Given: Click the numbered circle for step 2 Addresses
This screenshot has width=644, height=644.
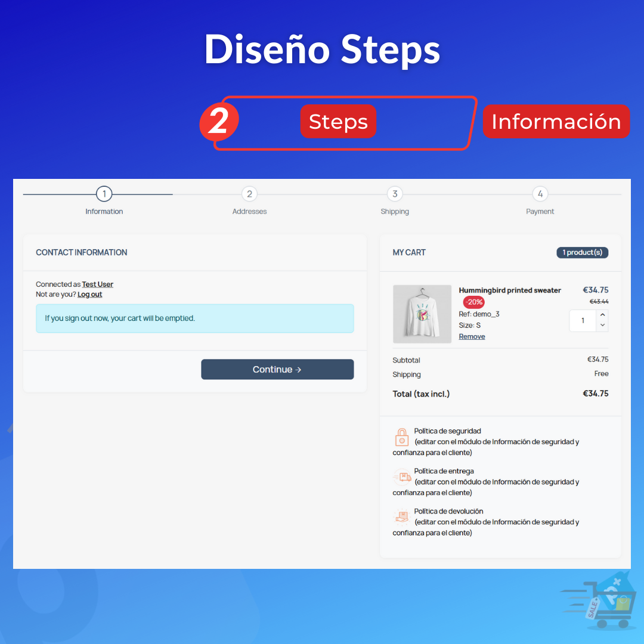Looking at the screenshot, I should (249, 194).
